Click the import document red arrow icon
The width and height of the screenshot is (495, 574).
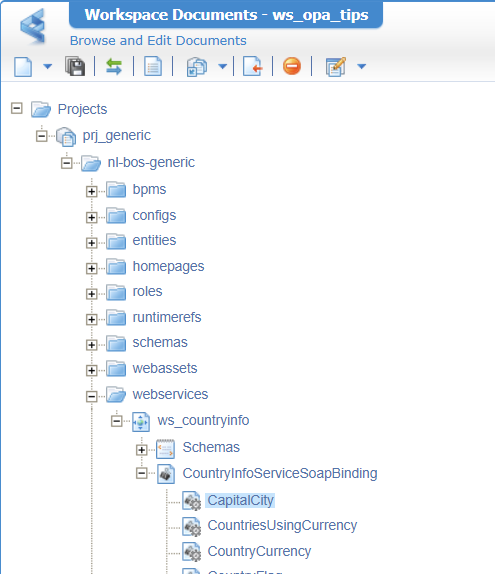click(253, 66)
